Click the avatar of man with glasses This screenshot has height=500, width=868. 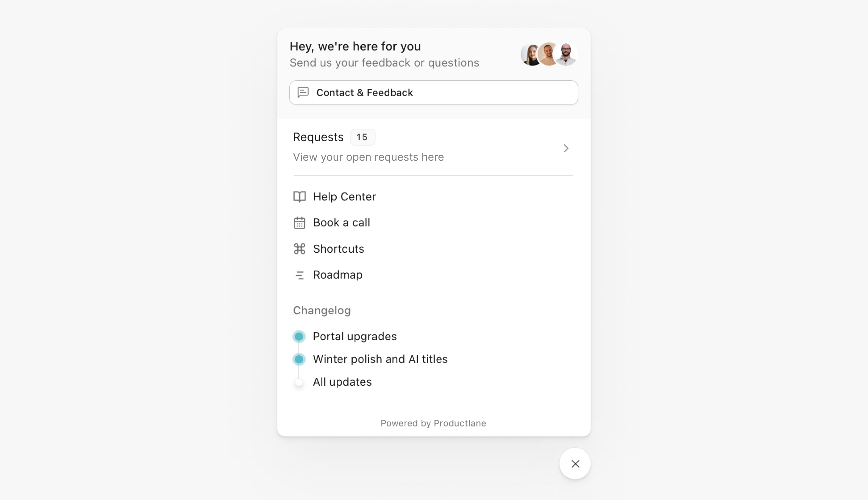566,54
